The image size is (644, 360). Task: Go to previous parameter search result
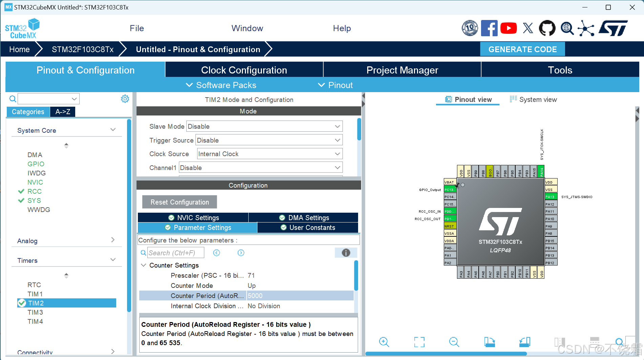pyautogui.click(x=216, y=253)
